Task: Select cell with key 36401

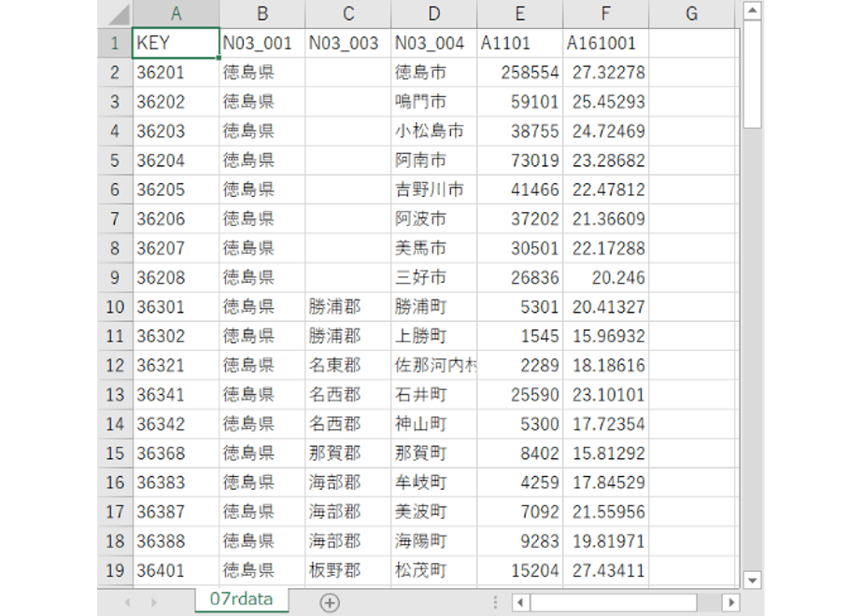Action: tap(176, 570)
